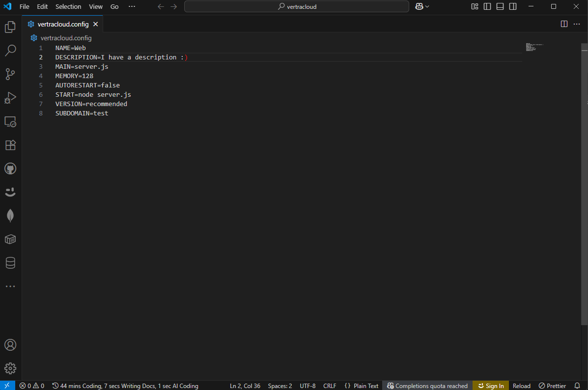Open the Source Control view
This screenshot has height=390, width=588.
click(10, 74)
